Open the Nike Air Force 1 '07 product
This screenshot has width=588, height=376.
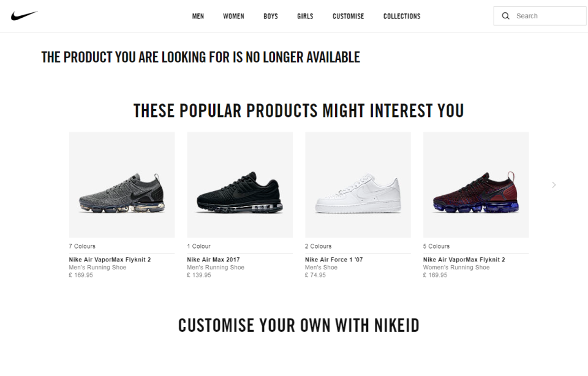(x=332, y=259)
